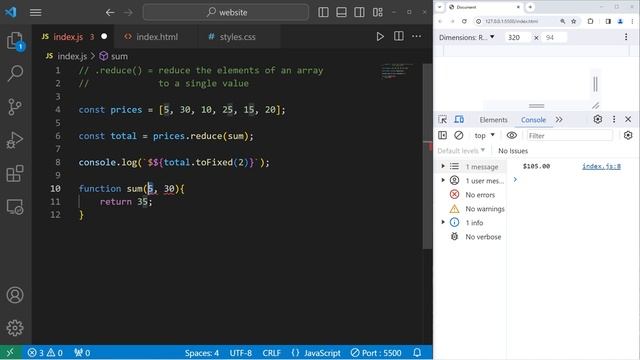Open device toolbar more options
This screenshot has height=360, width=640.
[626, 37]
